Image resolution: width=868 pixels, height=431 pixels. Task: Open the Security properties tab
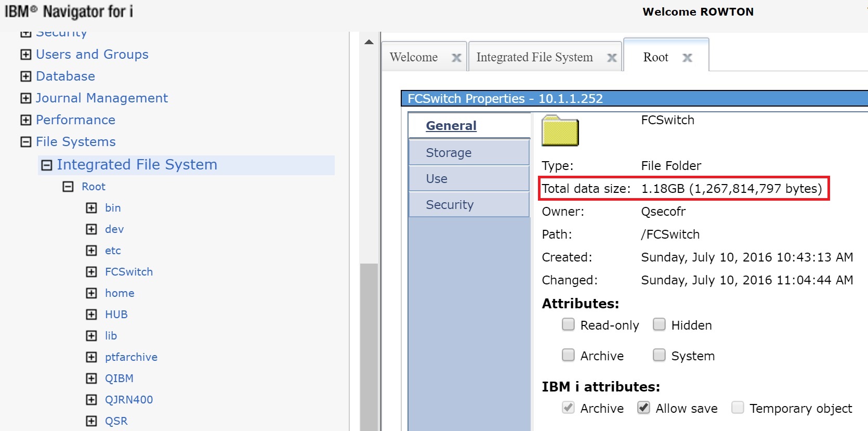pyautogui.click(x=450, y=205)
